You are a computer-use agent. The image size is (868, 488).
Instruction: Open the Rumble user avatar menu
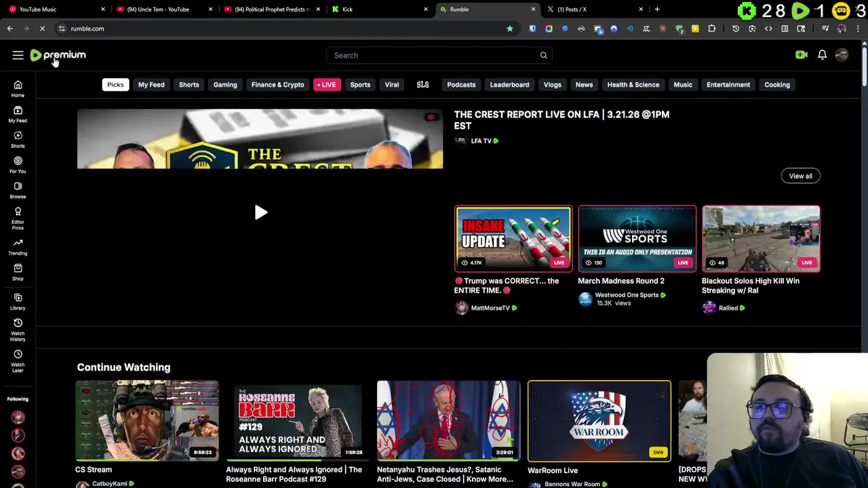tap(842, 55)
